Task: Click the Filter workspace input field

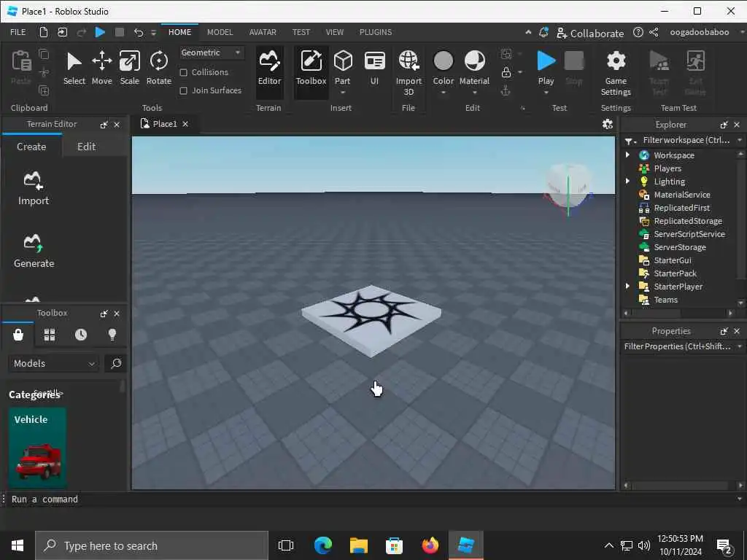Action: pos(686,140)
